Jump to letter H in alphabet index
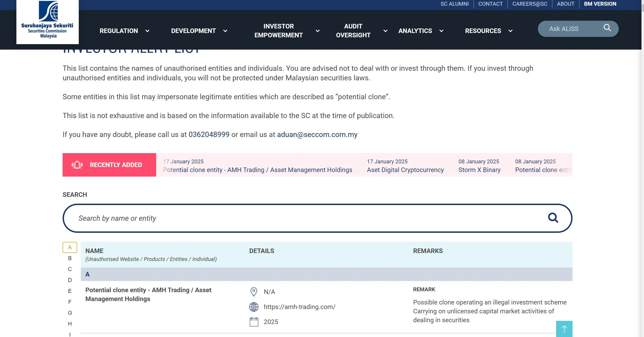 (70, 324)
